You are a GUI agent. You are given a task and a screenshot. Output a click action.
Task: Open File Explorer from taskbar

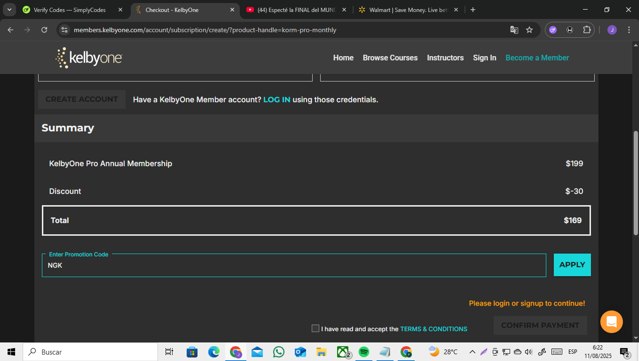pos(322,352)
